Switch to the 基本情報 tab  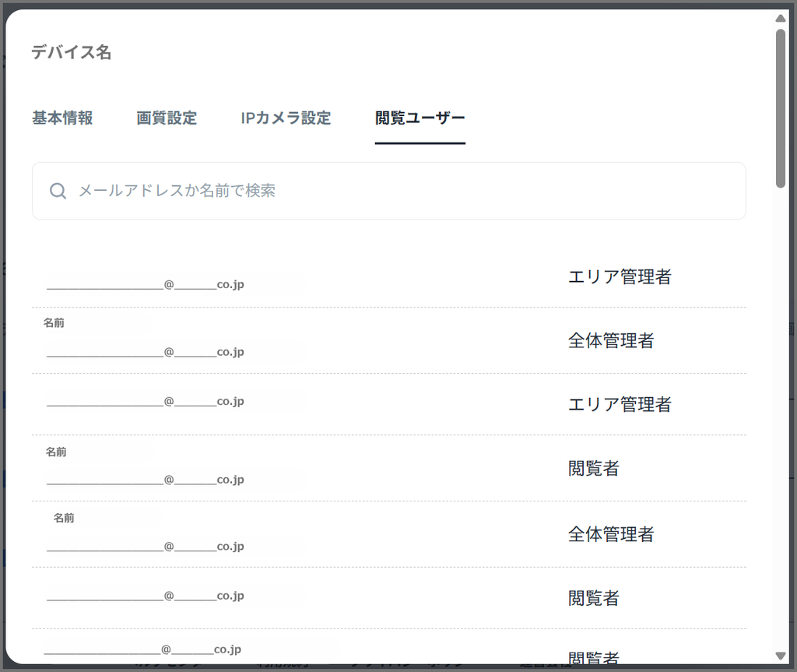(62, 118)
